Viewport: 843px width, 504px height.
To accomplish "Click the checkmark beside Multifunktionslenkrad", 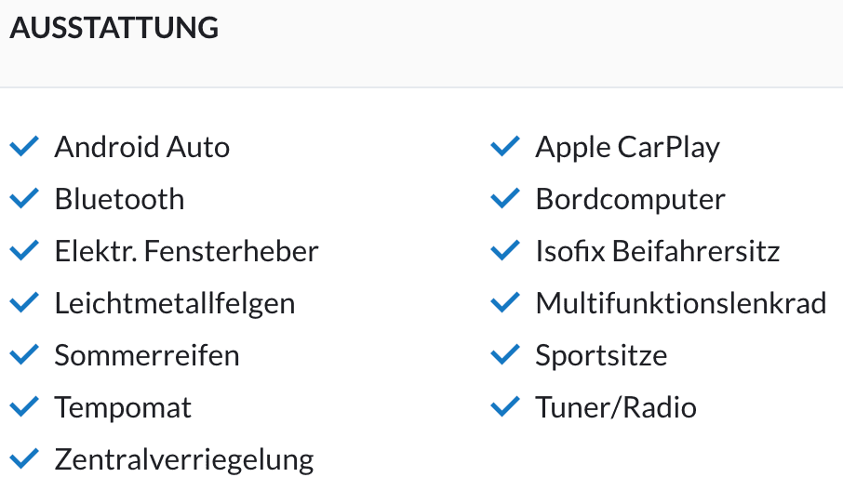I will (x=505, y=302).
